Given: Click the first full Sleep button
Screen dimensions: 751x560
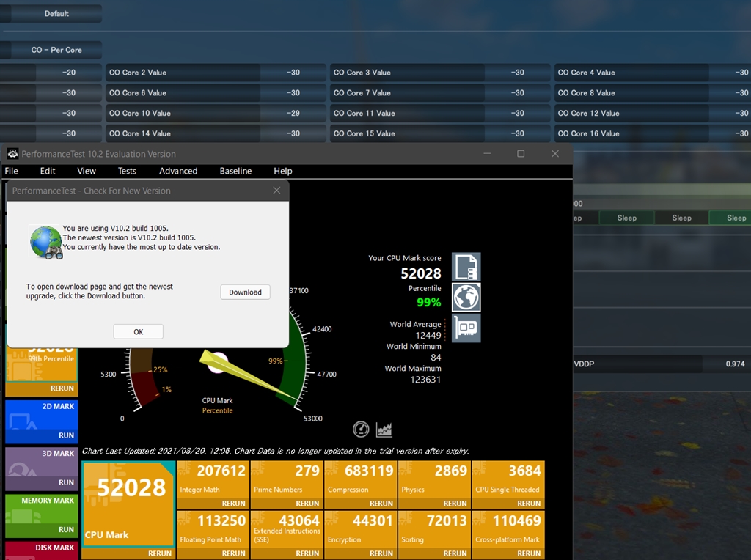Looking at the screenshot, I should (x=626, y=218).
